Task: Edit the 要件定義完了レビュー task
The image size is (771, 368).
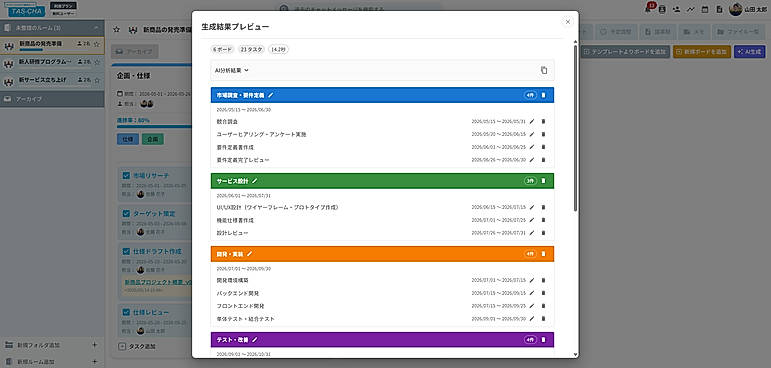Action: click(532, 159)
